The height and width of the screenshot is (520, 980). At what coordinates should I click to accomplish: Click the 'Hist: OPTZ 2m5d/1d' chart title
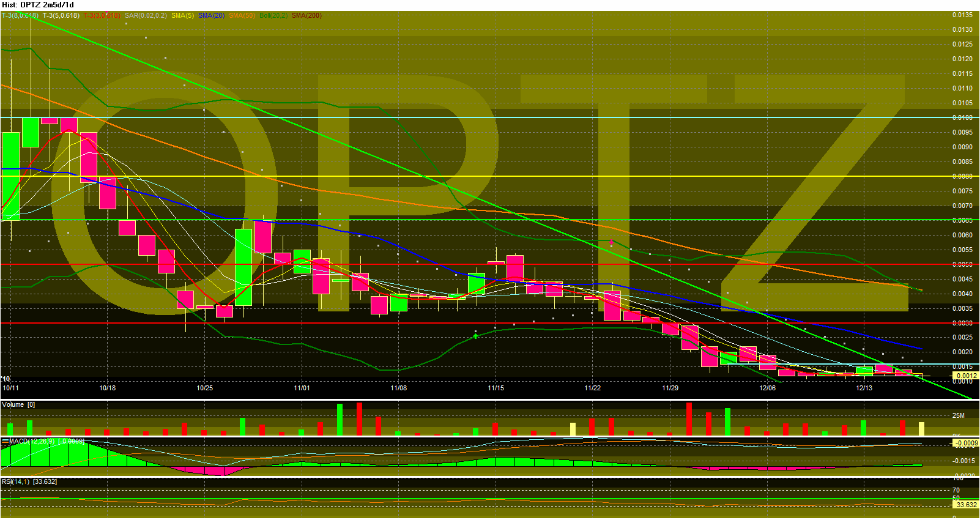(38, 5)
